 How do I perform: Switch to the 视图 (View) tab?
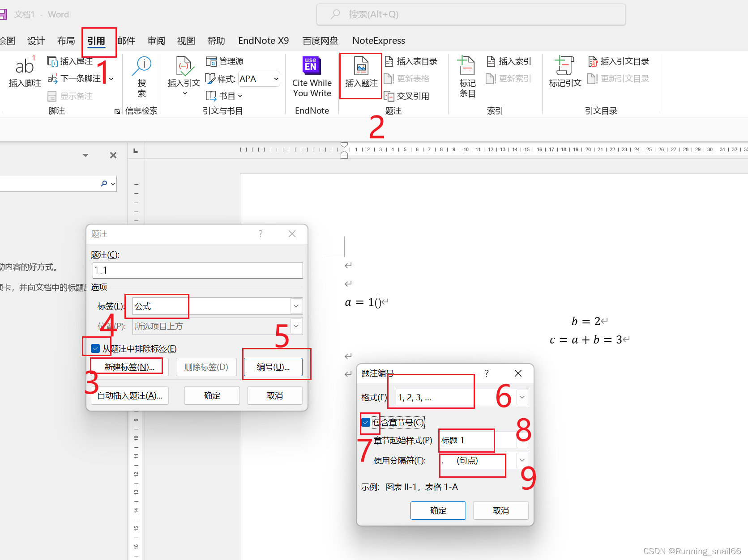point(186,41)
